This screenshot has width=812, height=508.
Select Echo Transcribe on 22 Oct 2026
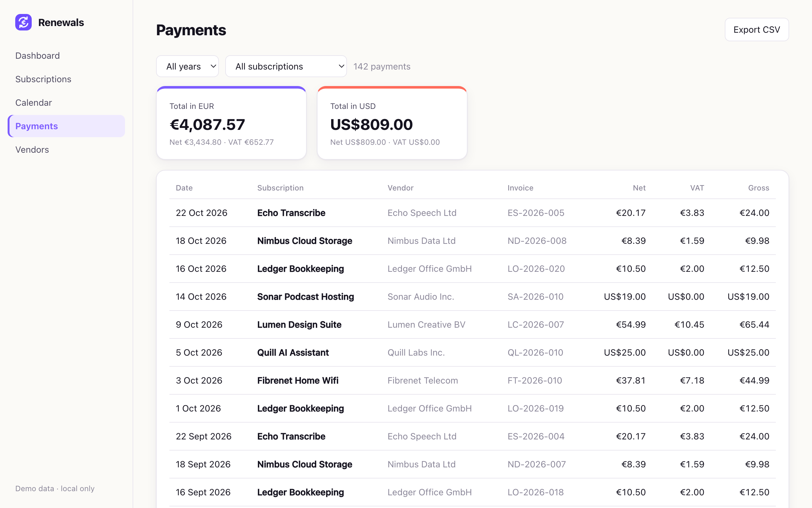[x=291, y=213]
